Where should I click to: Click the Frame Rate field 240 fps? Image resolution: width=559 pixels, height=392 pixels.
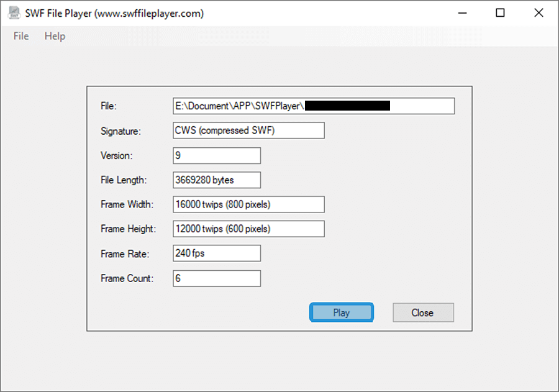click(x=217, y=253)
